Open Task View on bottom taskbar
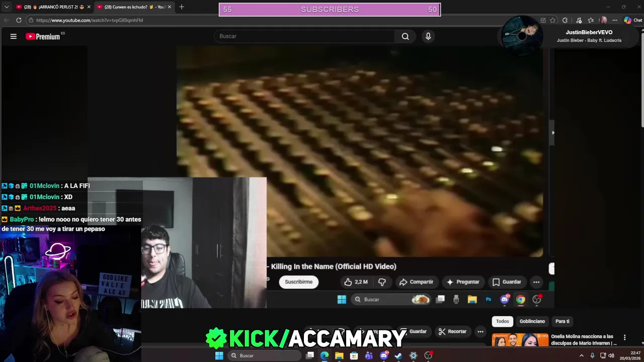 click(x=310, y=355)
